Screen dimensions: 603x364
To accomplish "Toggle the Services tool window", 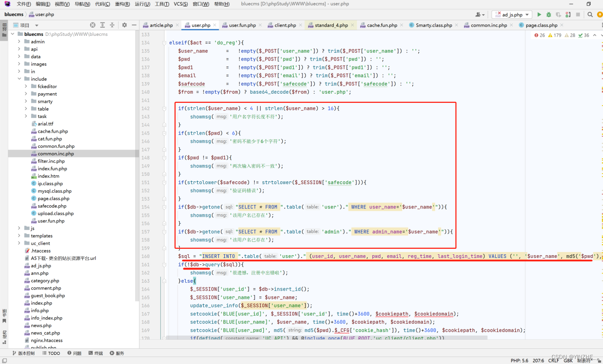I will 117,353.
